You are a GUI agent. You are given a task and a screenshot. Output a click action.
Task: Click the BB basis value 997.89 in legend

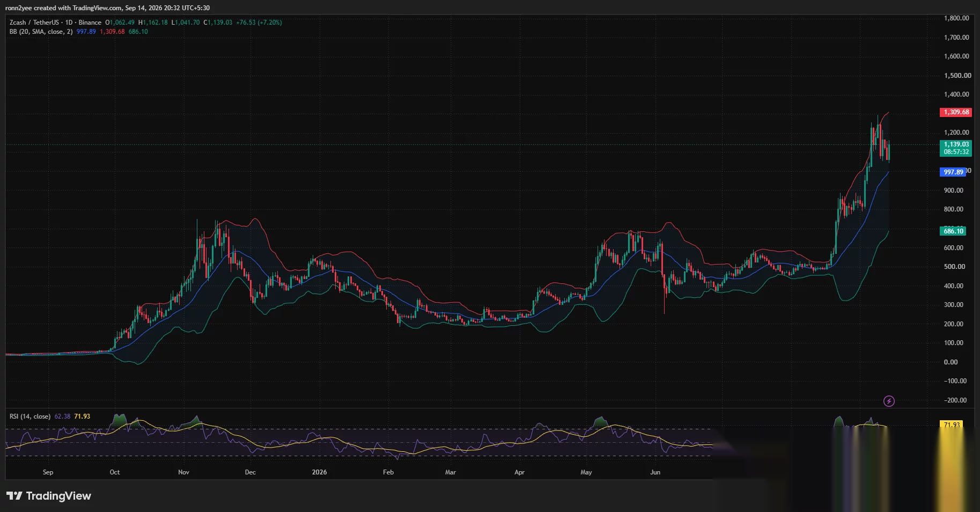(86, 32)
